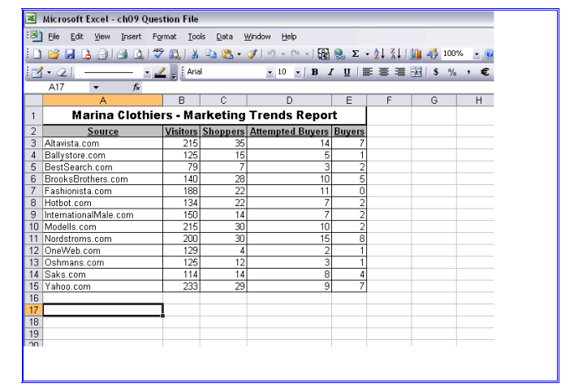Align cell text left
The image size is (574, 392).
367,72
